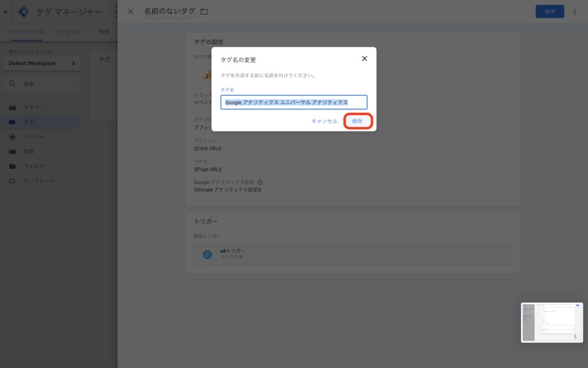Click the Folders folder icon in sidebar
588x368 pixels.
13,166
